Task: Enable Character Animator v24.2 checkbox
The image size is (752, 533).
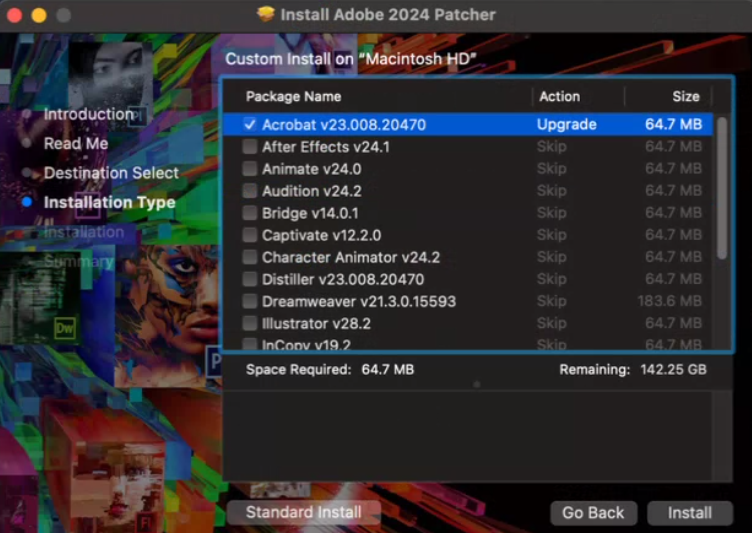Action: coord(250,257)
